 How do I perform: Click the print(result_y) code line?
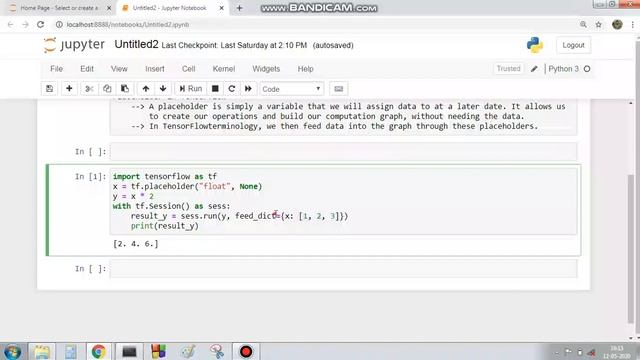coord(164,226)
